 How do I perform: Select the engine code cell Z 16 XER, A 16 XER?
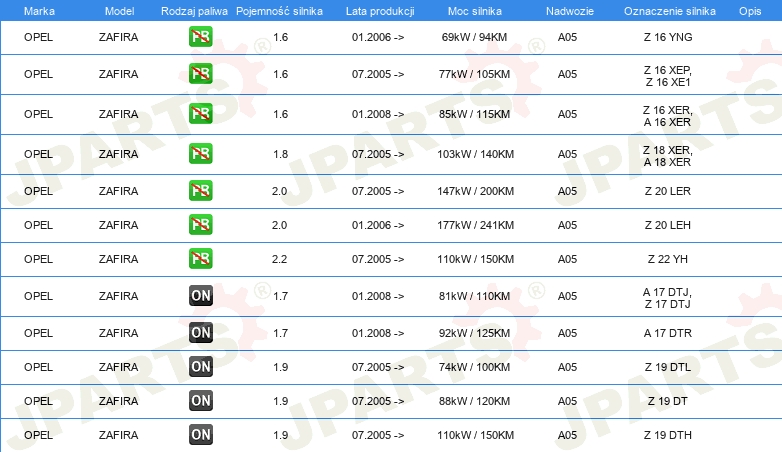[668, 116]
